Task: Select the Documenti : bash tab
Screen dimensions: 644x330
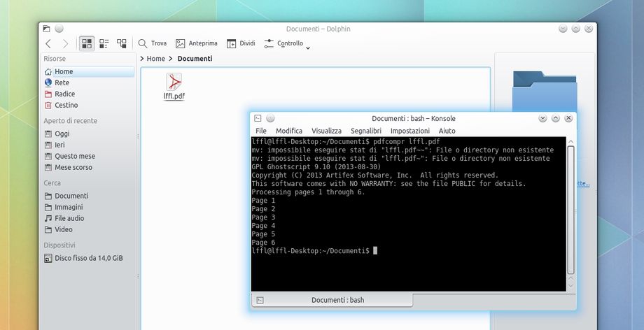Action: (332, 300)
